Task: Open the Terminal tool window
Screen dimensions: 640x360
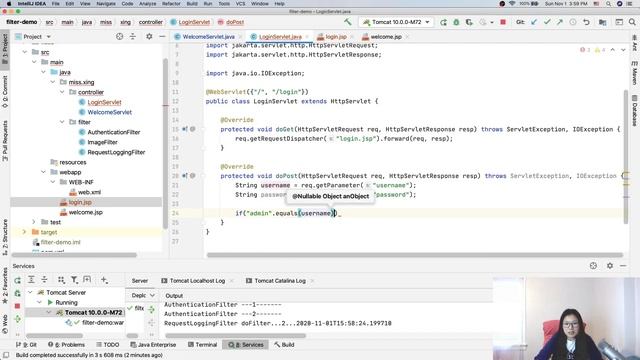Action: pos(202,345)
